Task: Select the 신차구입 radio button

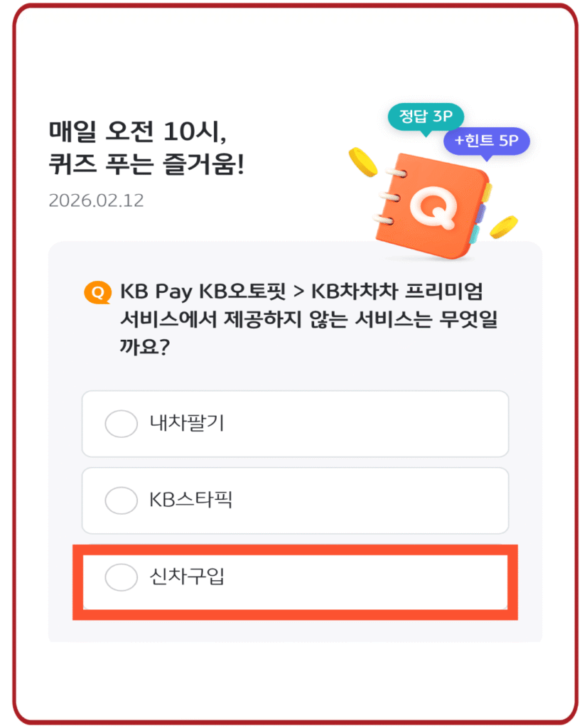Action: tap(121, 577)
